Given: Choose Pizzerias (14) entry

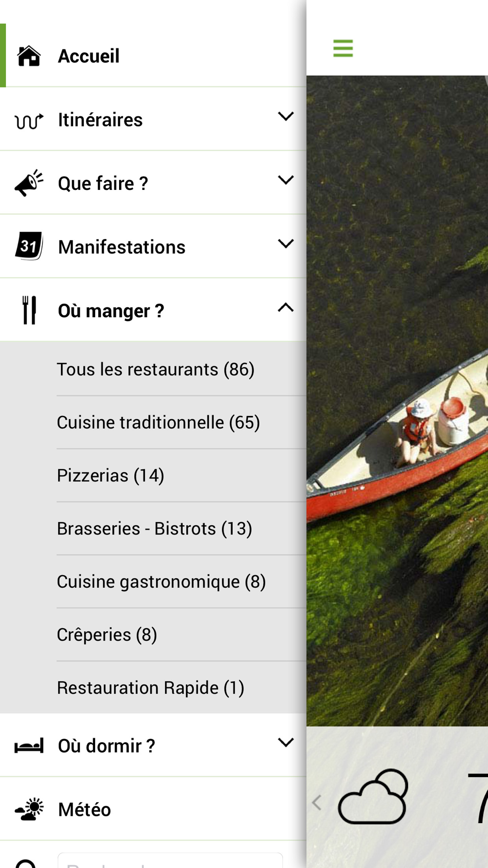Looking at the screenshot, I should (x=110, y=475).
